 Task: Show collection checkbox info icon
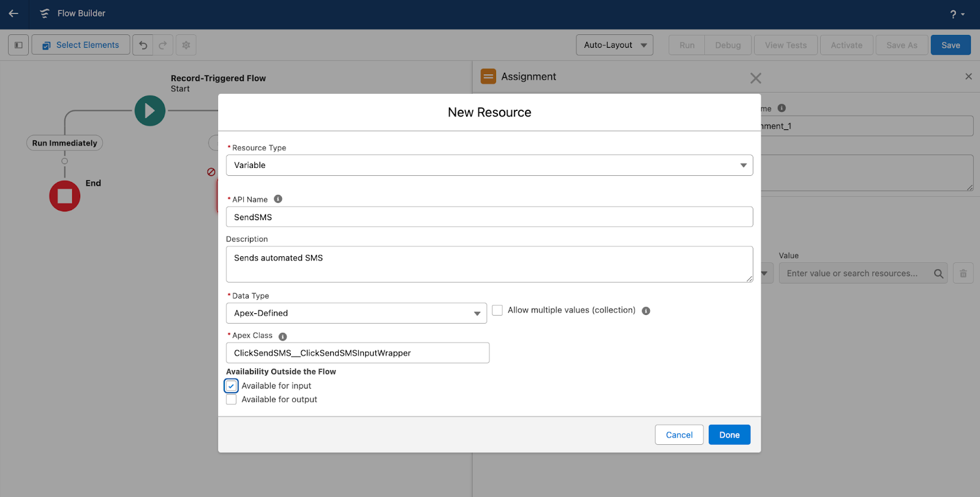point(646,311)
